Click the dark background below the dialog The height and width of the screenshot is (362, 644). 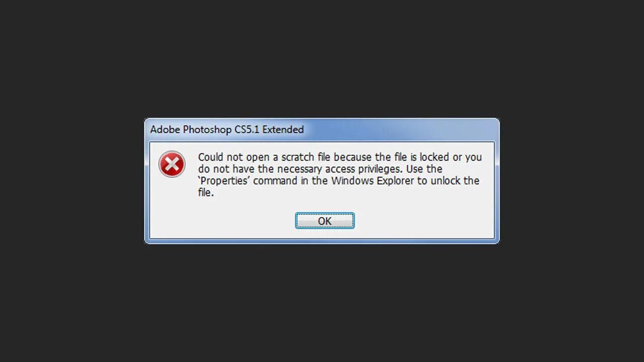322,302
